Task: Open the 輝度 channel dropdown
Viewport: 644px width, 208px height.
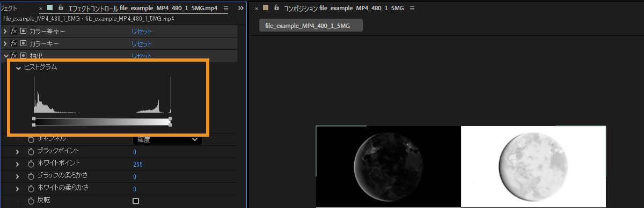Action: pos(167,139)
